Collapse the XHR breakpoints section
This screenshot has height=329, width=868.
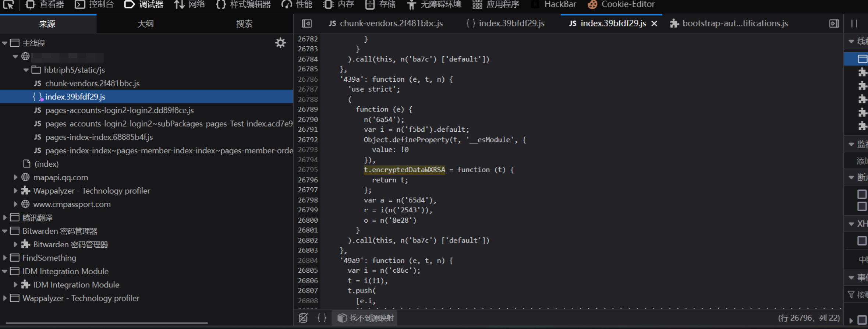[x=851, y=224]
